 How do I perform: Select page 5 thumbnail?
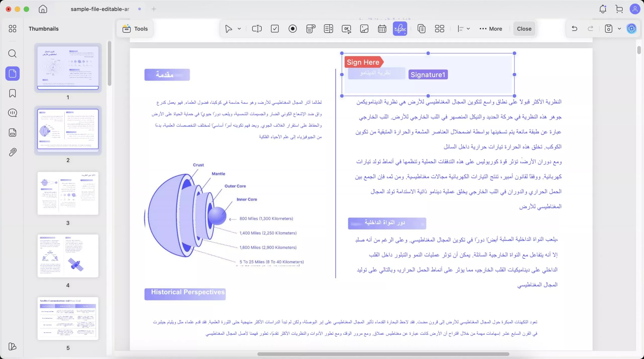(x=68, y=319)
